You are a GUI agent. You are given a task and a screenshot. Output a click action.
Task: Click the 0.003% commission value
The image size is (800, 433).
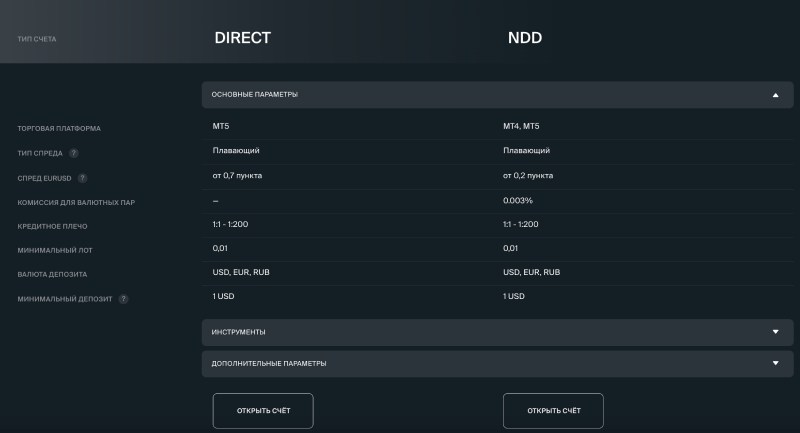516,201
